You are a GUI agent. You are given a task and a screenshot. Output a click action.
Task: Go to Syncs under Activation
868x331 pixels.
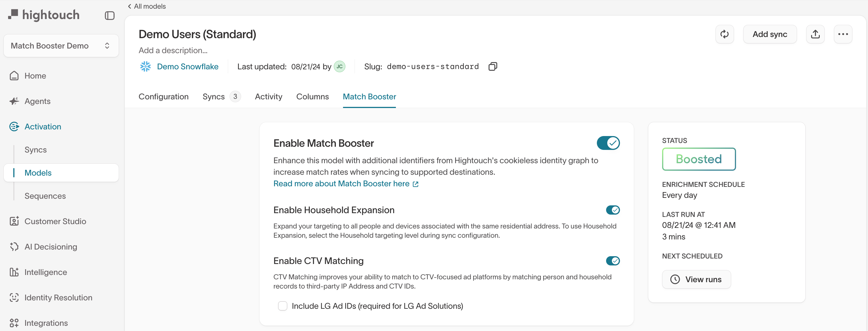pos(36,150)
